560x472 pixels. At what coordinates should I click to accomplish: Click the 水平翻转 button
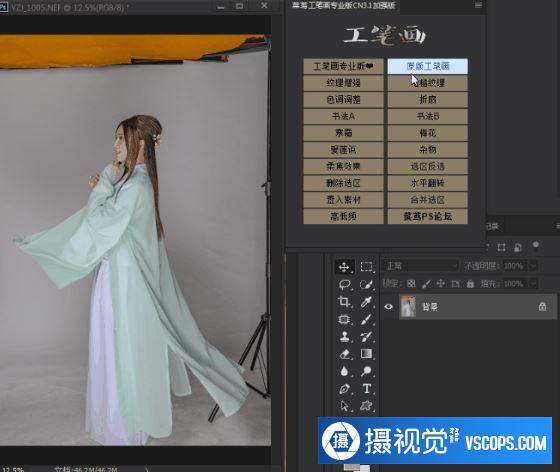pyautogui.click(x=428, y=183)
